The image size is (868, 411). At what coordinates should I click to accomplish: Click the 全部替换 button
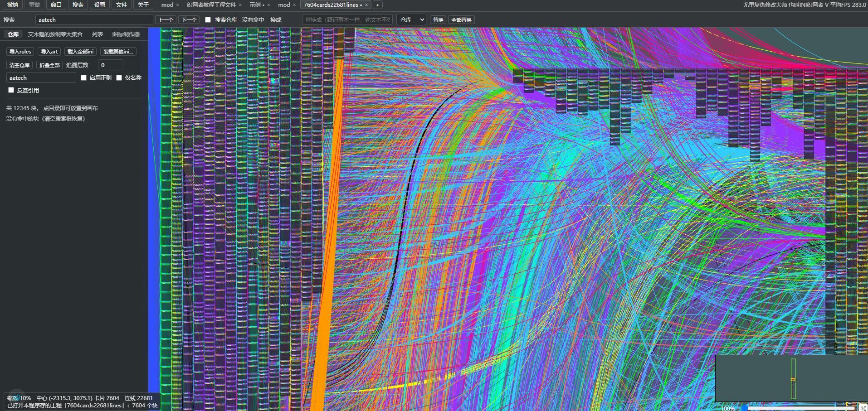click(x=461, y=20)
